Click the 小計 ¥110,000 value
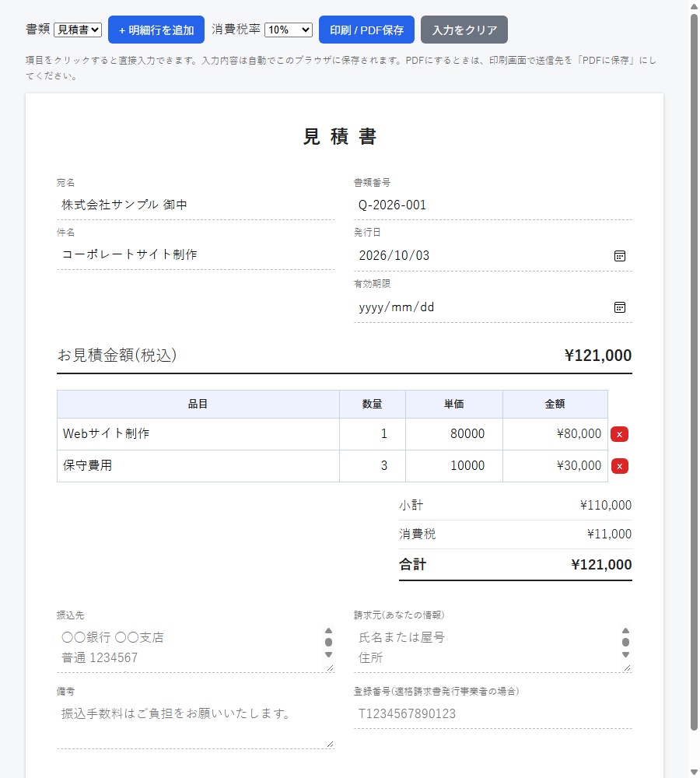700x778 pixels. click(x=606, y=506)
